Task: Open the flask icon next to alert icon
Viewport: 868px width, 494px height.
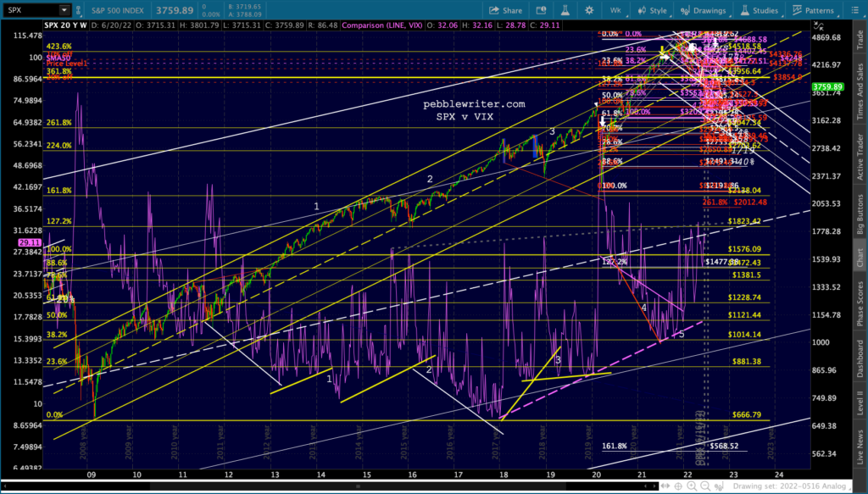Action: click(x=565, y=10)
